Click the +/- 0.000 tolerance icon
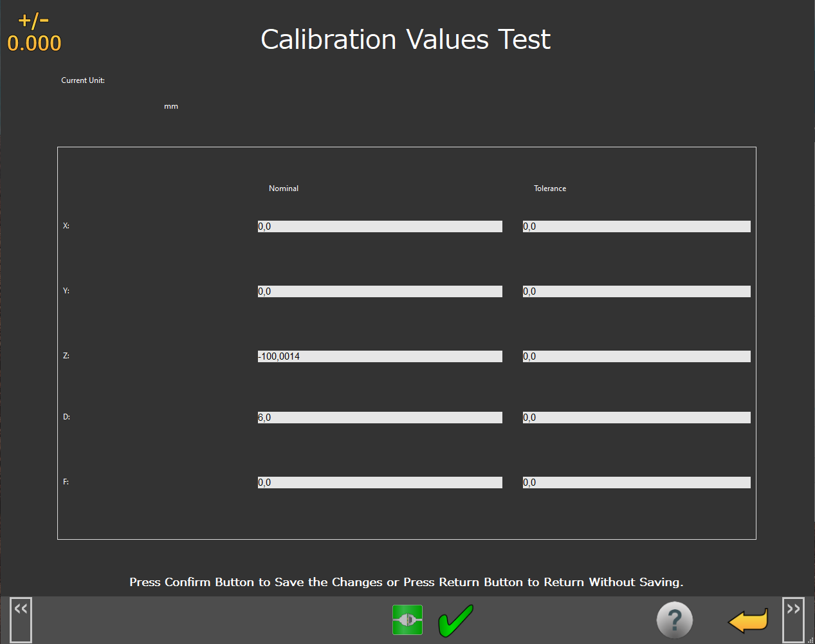The height and width of the screenshot is (644, 815). (34, 33)
